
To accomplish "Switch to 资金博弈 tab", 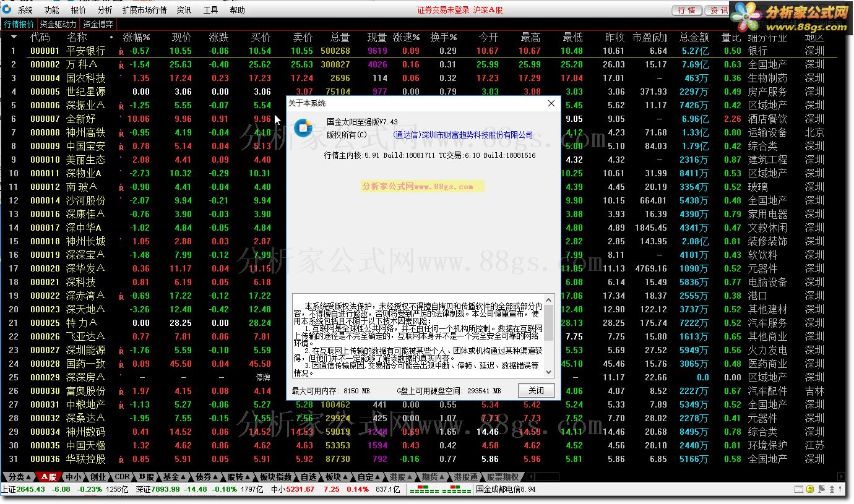I will pyautogui.click(x=98, y=24).
